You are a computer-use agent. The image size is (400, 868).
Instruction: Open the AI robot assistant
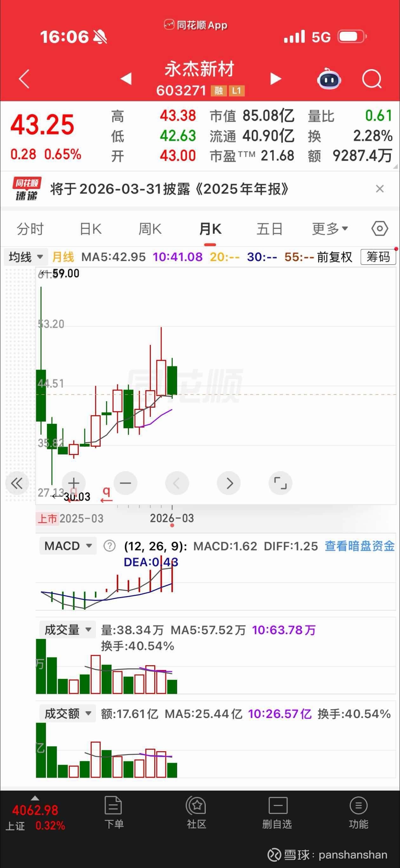[x=329, y=80]
